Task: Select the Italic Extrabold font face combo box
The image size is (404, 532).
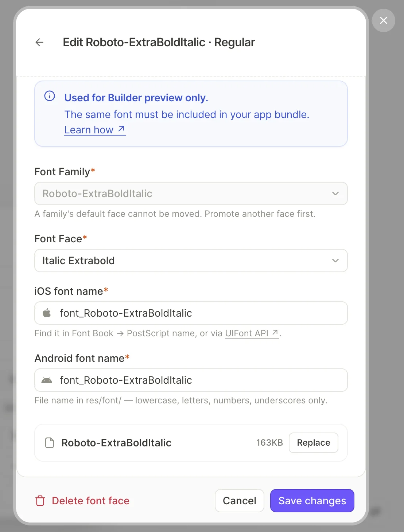Action: point(191,261)
